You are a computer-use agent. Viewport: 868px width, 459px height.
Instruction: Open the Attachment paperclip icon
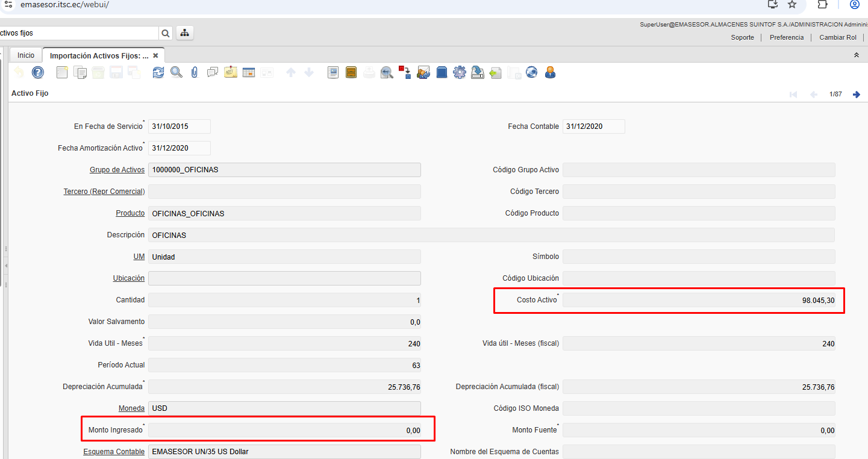tap(194, 73)
